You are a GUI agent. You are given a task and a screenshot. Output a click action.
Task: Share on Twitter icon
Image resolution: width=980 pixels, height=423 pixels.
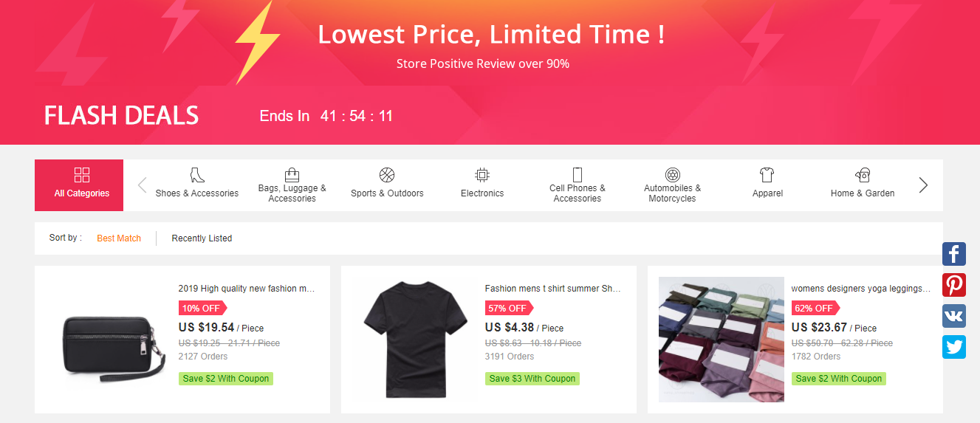[x=954, y=347]
